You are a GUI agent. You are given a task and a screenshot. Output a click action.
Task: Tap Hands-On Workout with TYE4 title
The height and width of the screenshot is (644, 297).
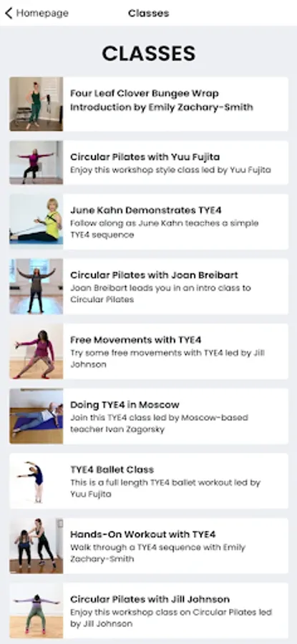pyautogui.click(x=143, y=535)
